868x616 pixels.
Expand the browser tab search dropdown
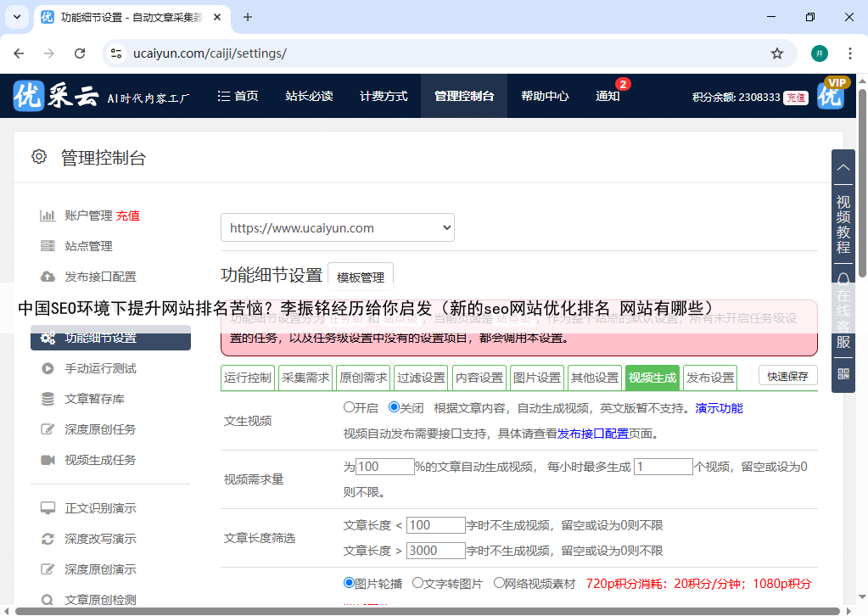19,17
